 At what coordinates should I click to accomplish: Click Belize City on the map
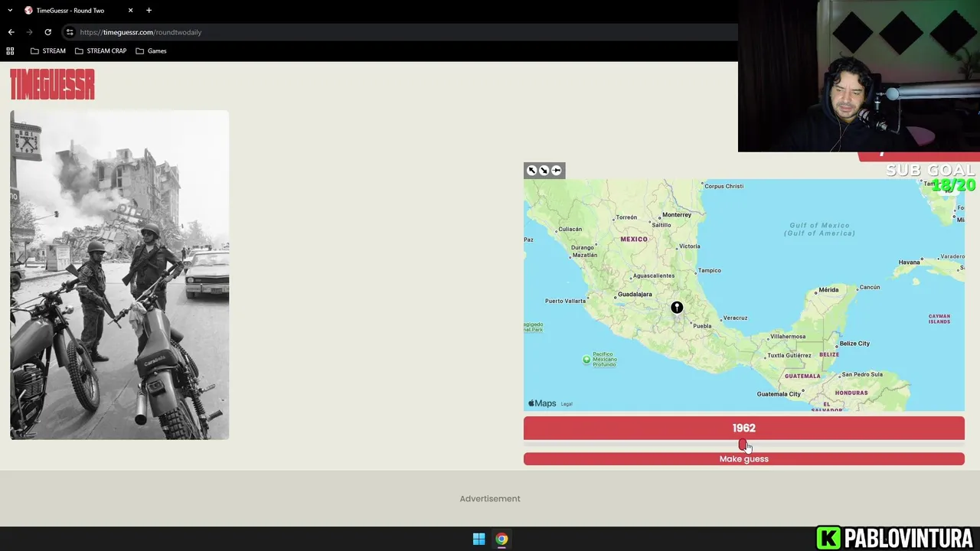[x=853, y=344]
